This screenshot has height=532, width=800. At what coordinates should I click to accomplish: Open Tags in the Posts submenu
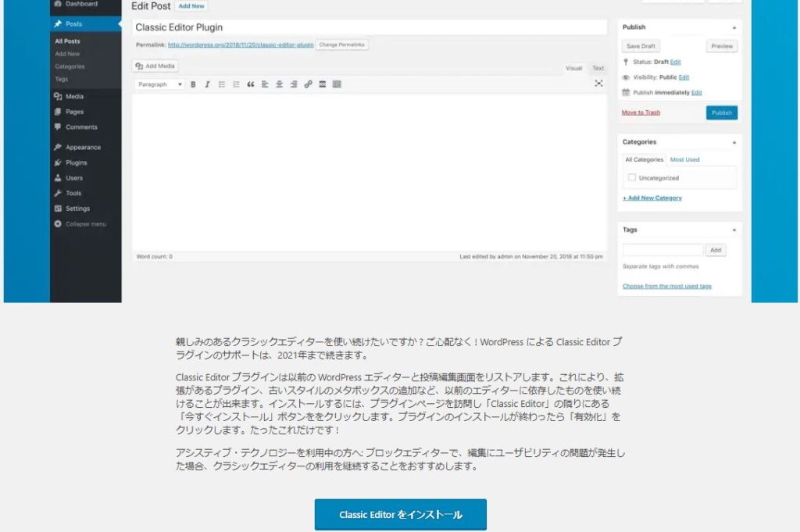[x=61, y=80]
